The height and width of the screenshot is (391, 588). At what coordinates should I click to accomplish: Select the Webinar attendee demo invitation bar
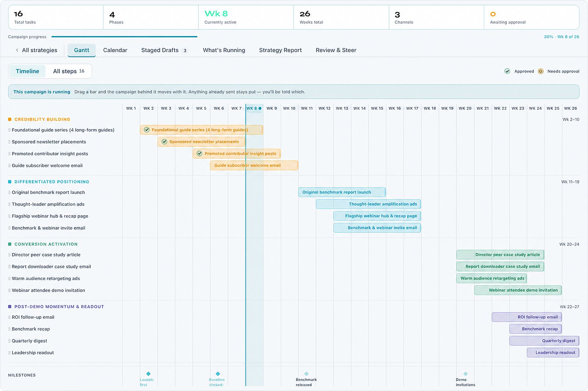coord(518,290)
